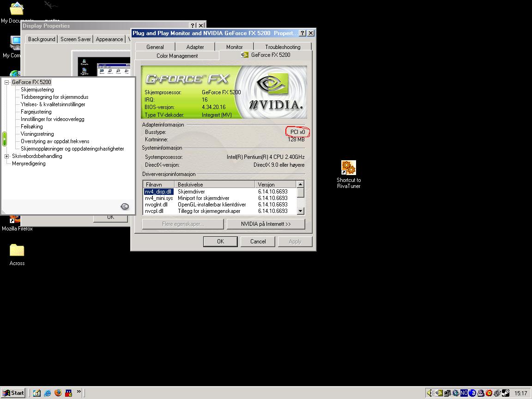Select Overstyring av oppdat.frekvens

(55, 141)
